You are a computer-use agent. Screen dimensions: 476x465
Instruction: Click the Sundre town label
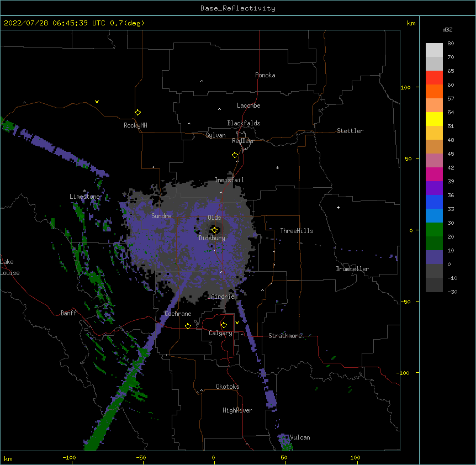click(161, 216)
